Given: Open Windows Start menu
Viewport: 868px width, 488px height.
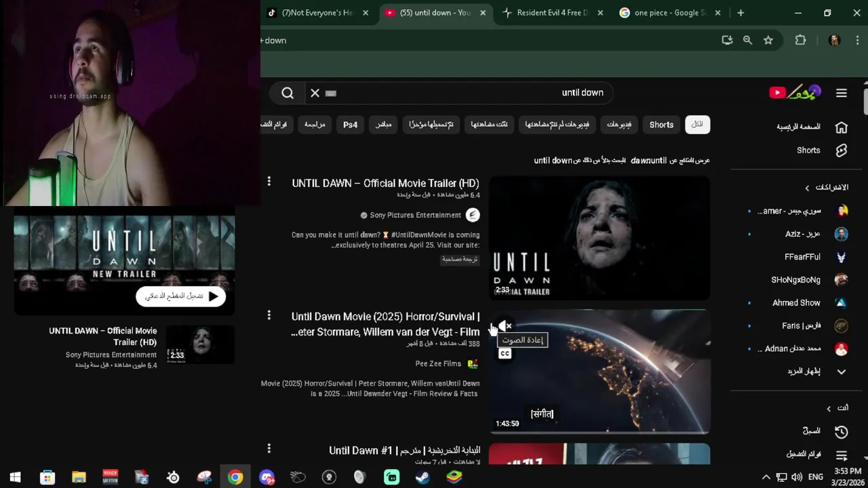Looking at the screenshot, I should coord(15,477).
